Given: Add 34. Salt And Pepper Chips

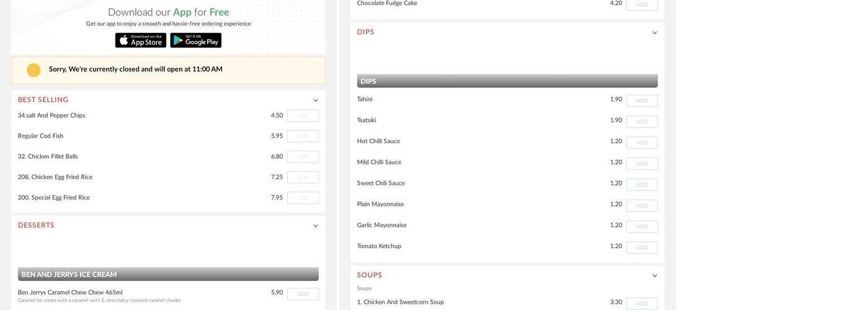Looking at the screenshot, I should (303, 116).
